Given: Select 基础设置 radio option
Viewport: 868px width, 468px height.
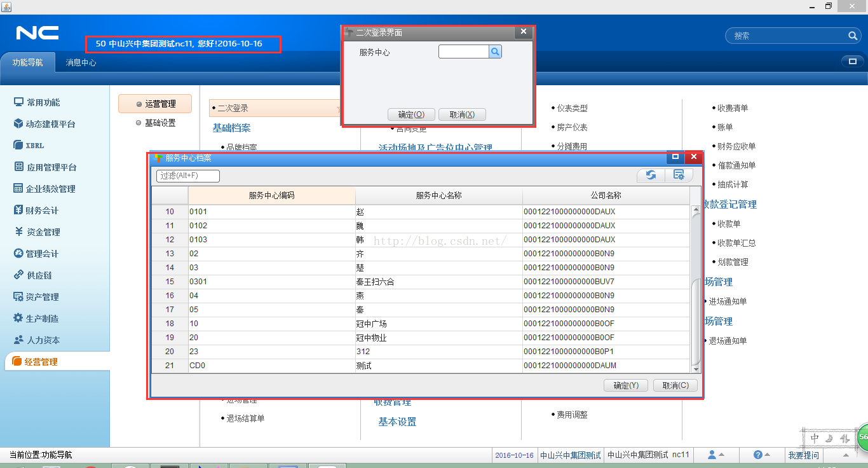Looking at the screenshot, I should (x=155, y=123).
